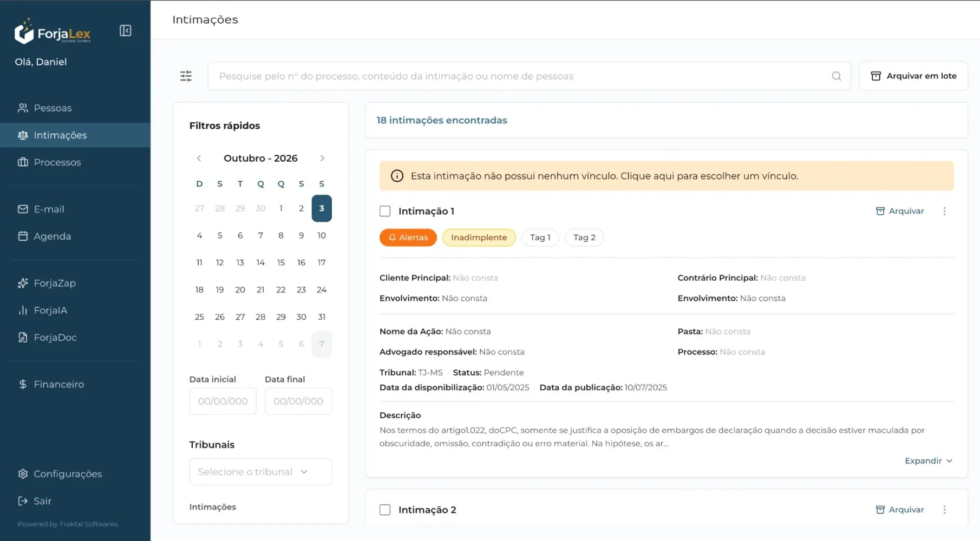Click the orange Alertas tag
980x541 pixels.
408,237
